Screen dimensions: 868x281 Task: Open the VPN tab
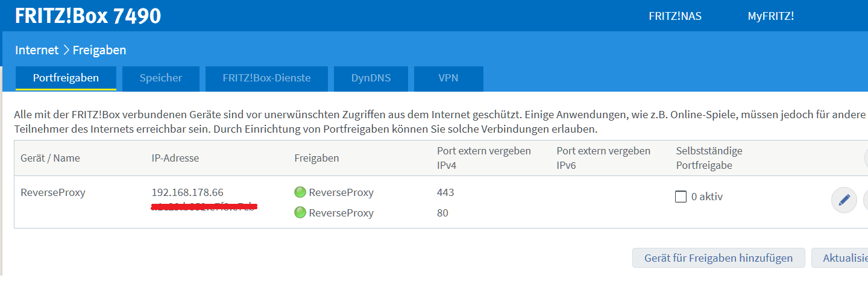coord(448,78)
